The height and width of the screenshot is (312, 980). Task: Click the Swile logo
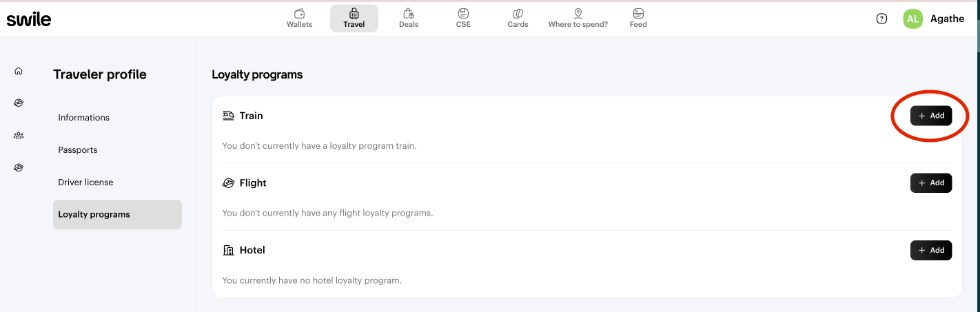[29, 19]
